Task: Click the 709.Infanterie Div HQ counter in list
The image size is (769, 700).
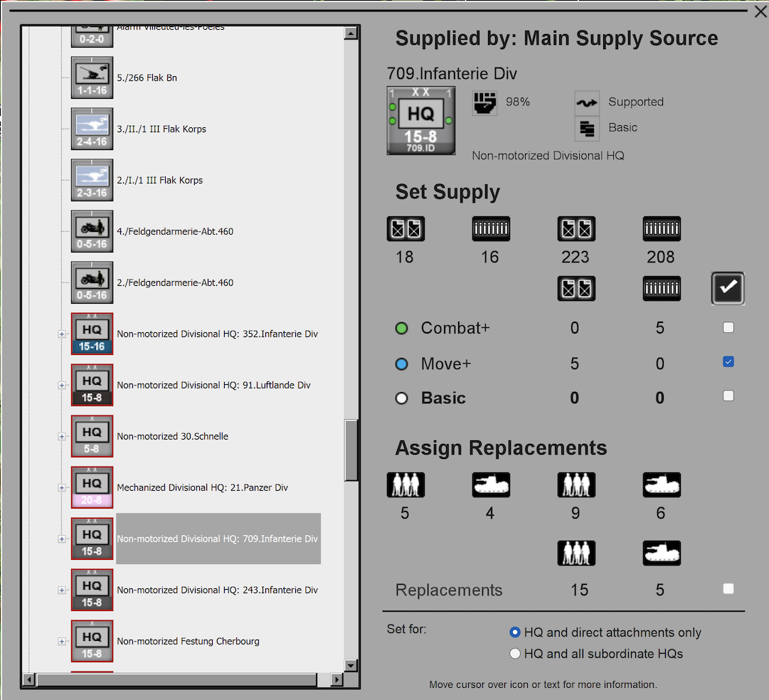Action: (x=92, y=539)
